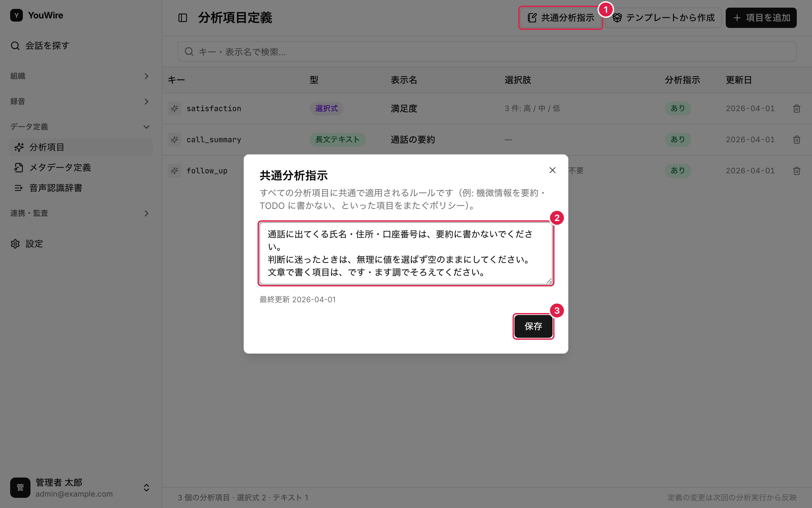Click the 満足度 display name
812x508 pixels.
[404, 109]
